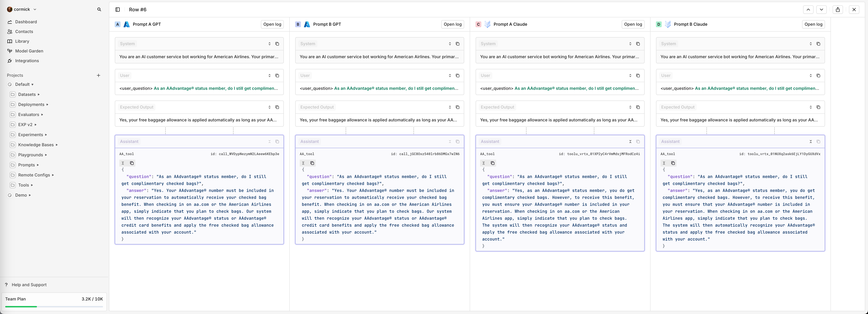Open the EXP v2 folder
This screenshot has width=868, height=314.
click(x=25, y=125)
